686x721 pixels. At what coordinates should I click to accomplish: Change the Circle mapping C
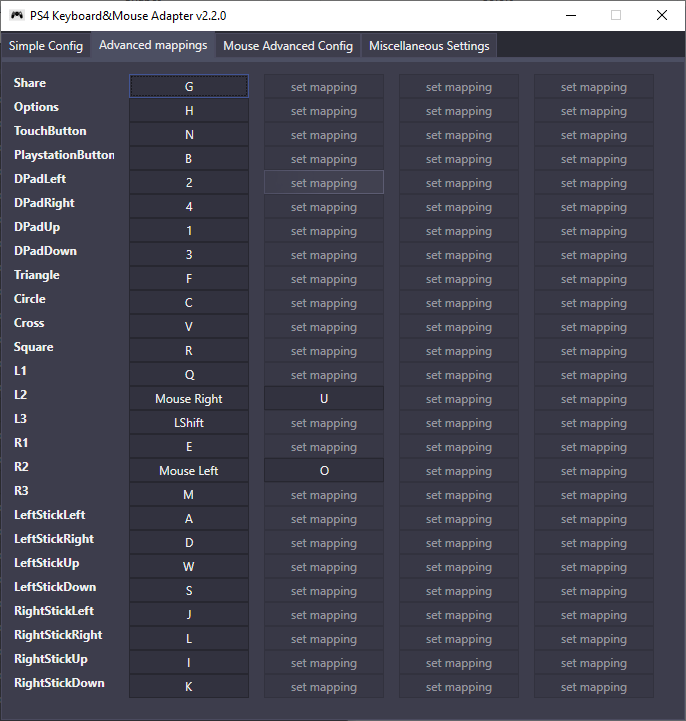[x=189, y=302]
